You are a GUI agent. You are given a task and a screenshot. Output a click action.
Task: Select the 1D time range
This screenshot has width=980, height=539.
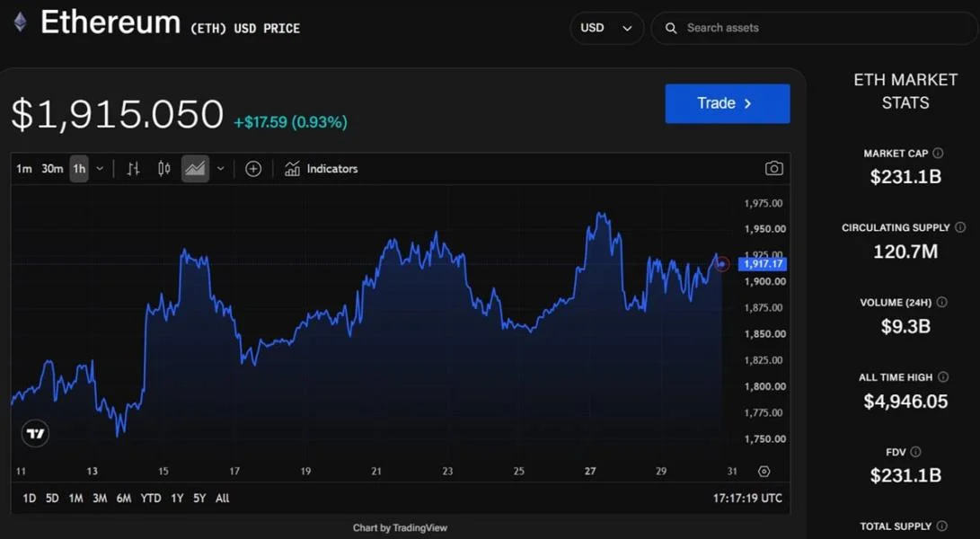click(30, 499)
